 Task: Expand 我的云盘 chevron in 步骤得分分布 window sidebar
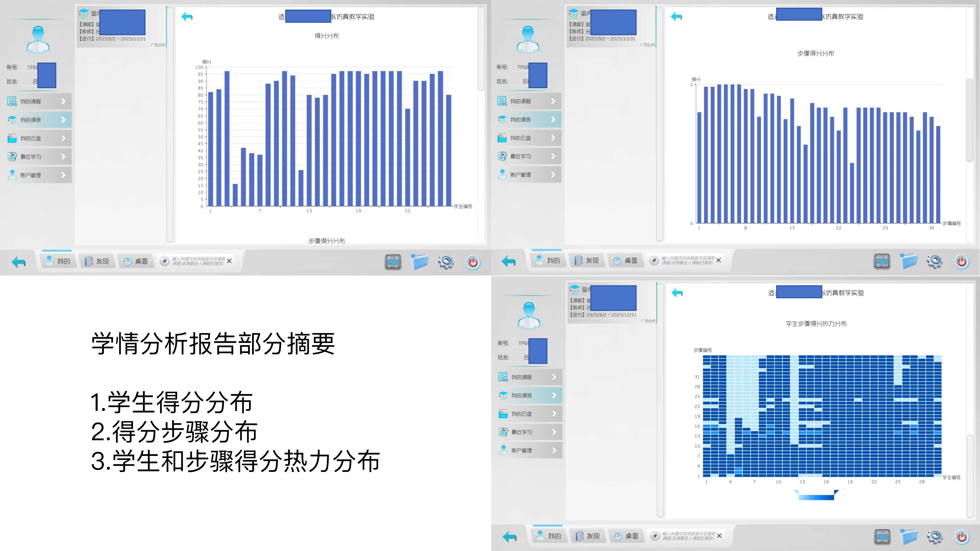tap(553, 138)
